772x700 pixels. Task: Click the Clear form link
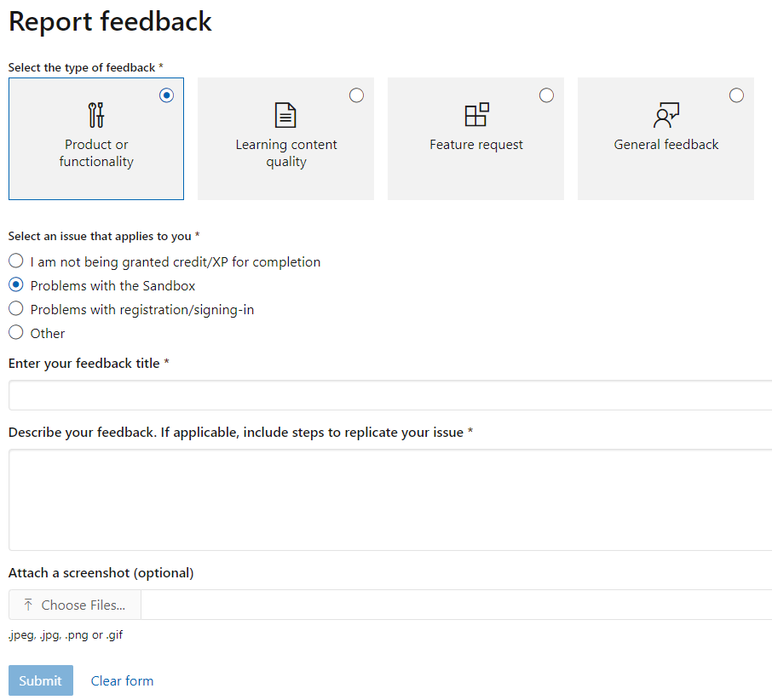(x=122, y=680)
